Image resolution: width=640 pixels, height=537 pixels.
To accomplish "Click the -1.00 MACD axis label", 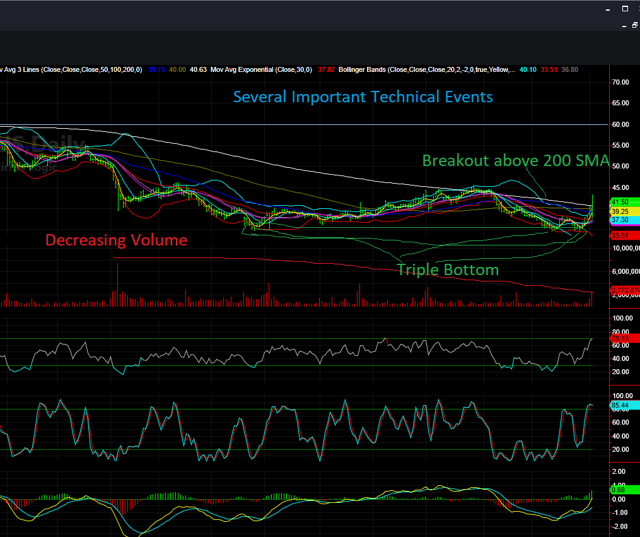I will click(618, 513).
